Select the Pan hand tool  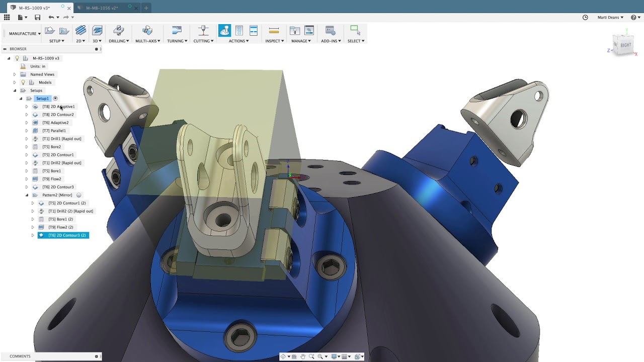point(303,356)
